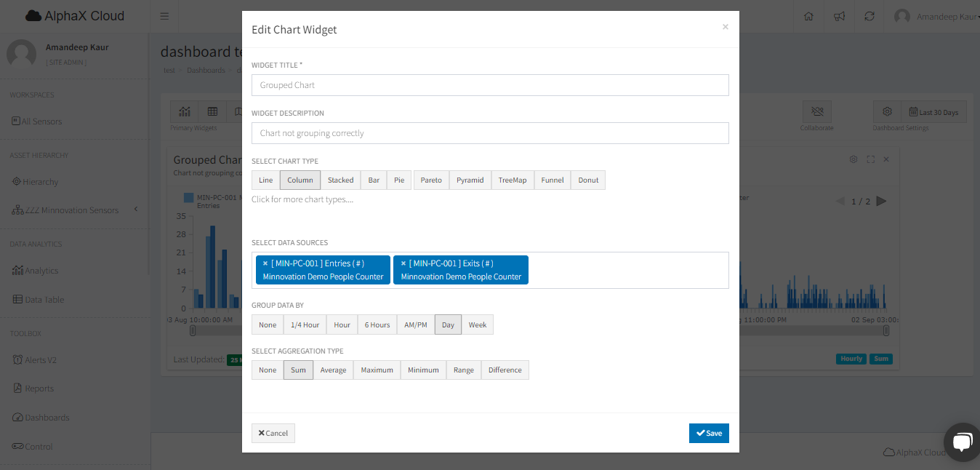Click the Widget Title input field

[490, 85]
